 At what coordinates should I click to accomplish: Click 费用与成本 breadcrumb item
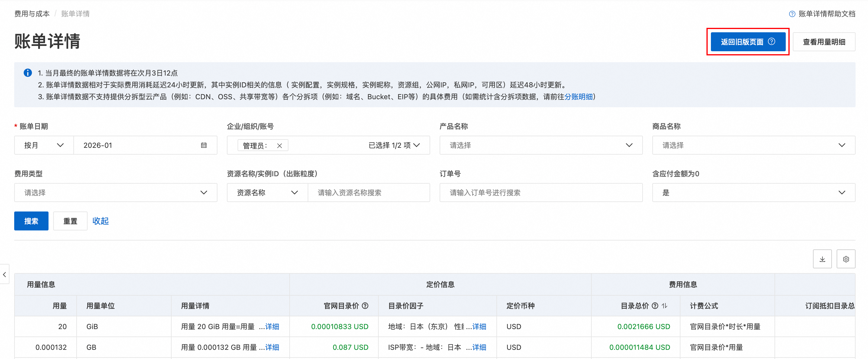(32, 14)
